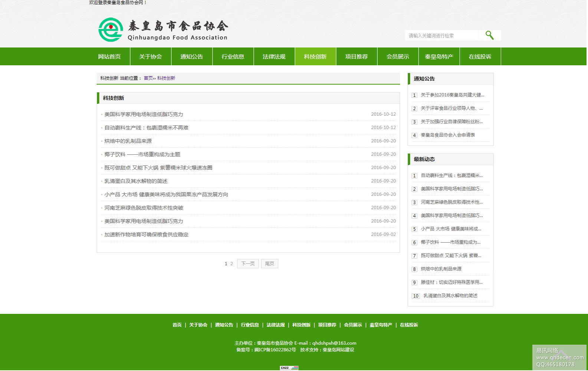Open 最新动态 item 3 河南芝麻绿色脱皮
The image size is (588, 371).
[451, 202]
